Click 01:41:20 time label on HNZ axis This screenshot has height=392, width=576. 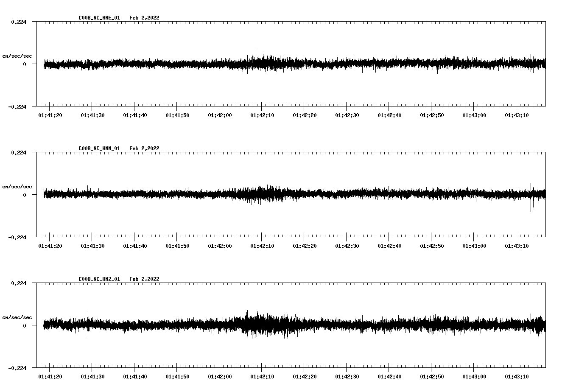point(50,377)
